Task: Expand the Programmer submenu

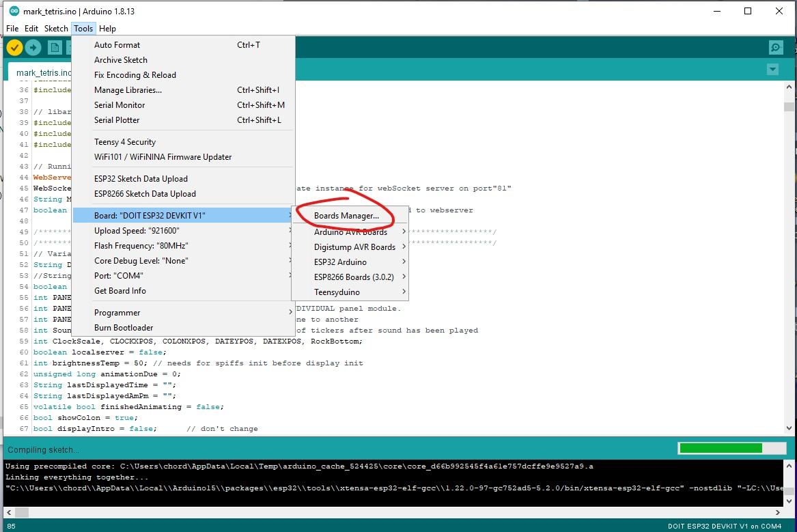Action: click(184, 313)
